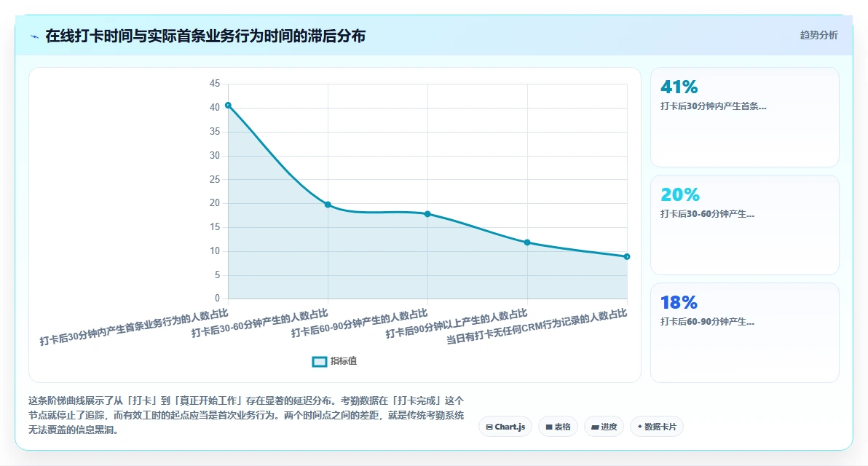Click the data point at value 20
Screen dimensions: 868x466
coord(328,205)
